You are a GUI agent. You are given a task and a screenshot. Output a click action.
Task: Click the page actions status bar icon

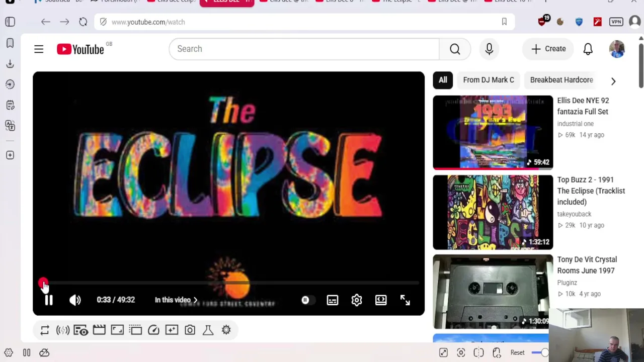click(x=497, y=353)
